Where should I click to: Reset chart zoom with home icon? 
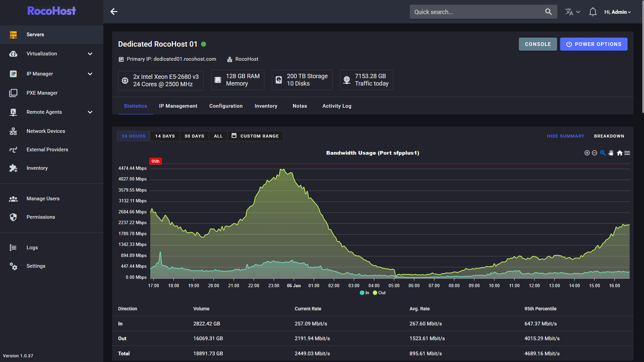(x=620, y=153)
